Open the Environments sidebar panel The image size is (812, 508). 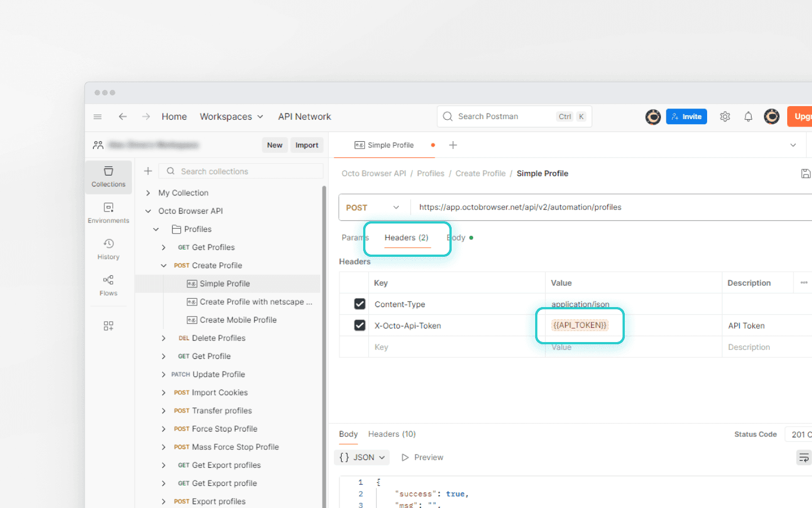tap(108, 213)
